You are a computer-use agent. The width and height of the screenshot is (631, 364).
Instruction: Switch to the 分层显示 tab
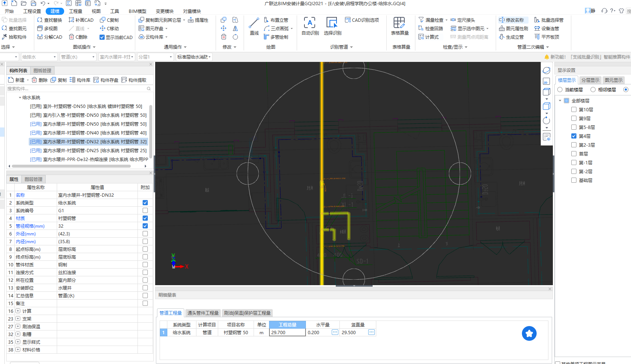point(590,80)
